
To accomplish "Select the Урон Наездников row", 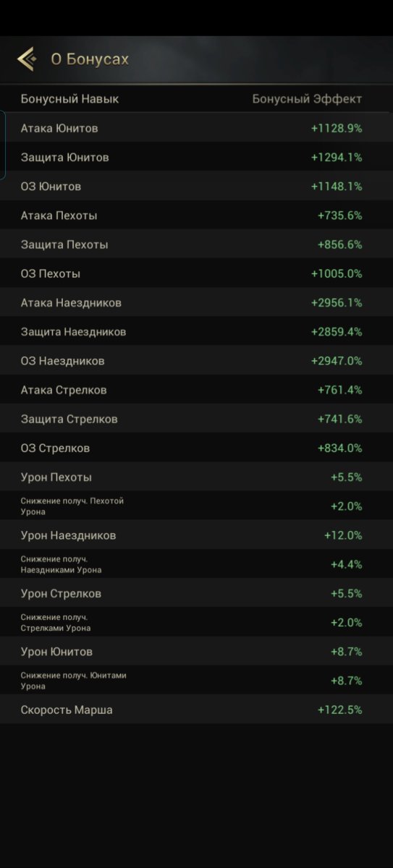I will [196, 535].
